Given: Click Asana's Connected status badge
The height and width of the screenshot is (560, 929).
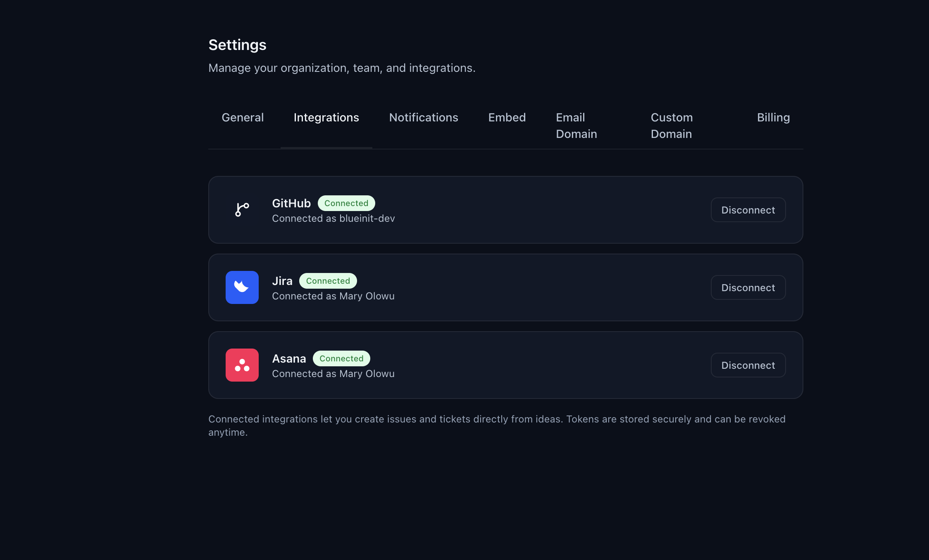Looking at the screenshot, I should click(341, 358).
